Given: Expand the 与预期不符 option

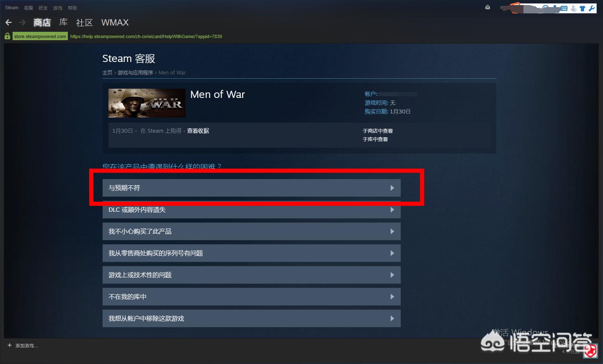Looking at the screenshot, I should (251, 188).
